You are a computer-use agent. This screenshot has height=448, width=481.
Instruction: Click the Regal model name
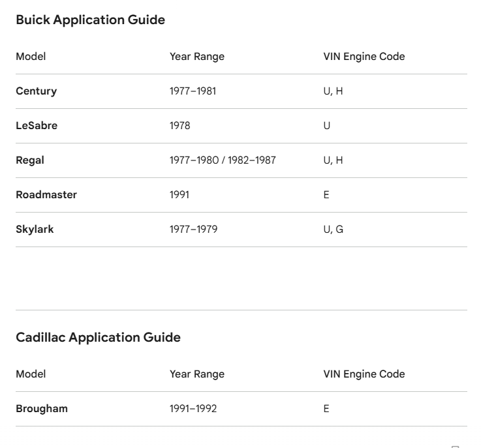[x=30, y=160]
